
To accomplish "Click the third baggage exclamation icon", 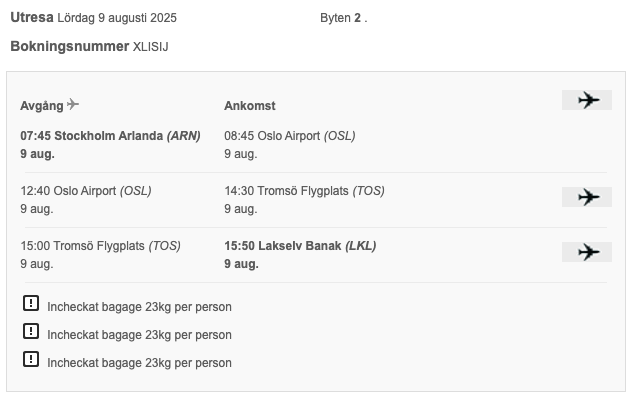I will pyautogui.click(x=31, y=359).
